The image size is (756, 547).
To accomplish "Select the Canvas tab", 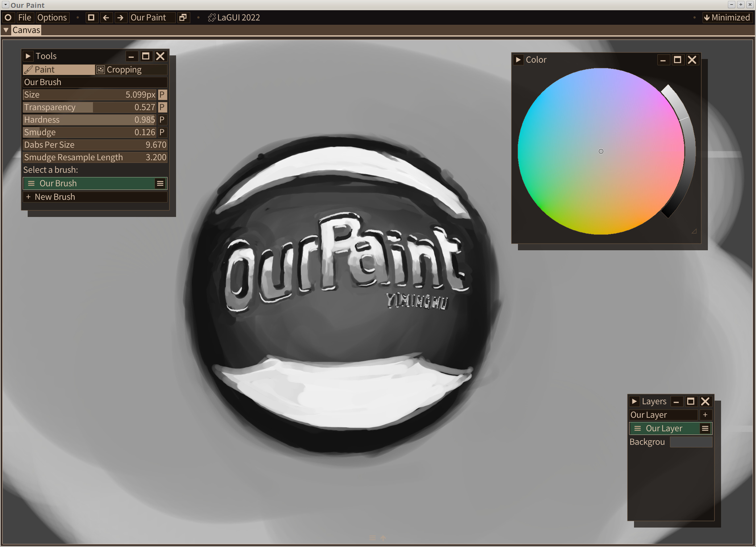I will point(26,30).
